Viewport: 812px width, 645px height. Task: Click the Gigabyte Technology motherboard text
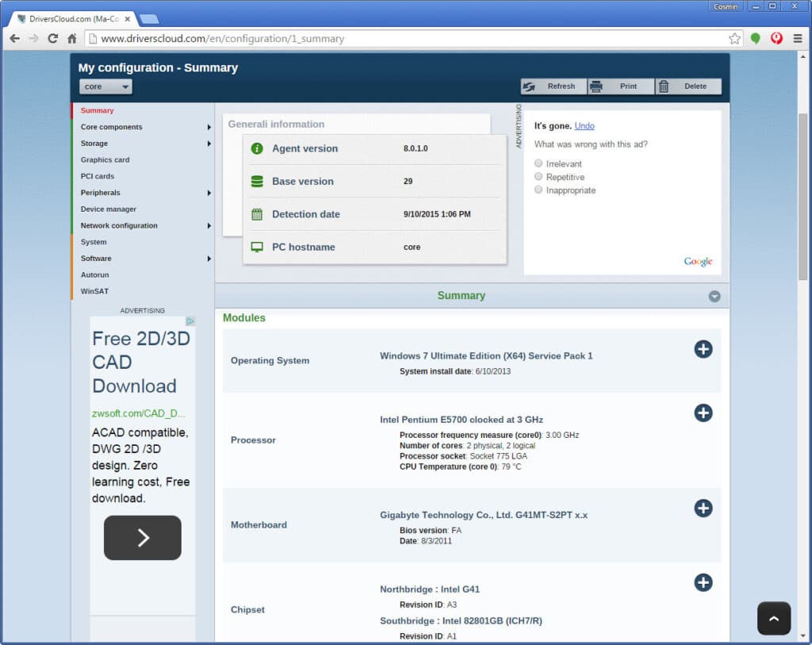tap(484, 515)
